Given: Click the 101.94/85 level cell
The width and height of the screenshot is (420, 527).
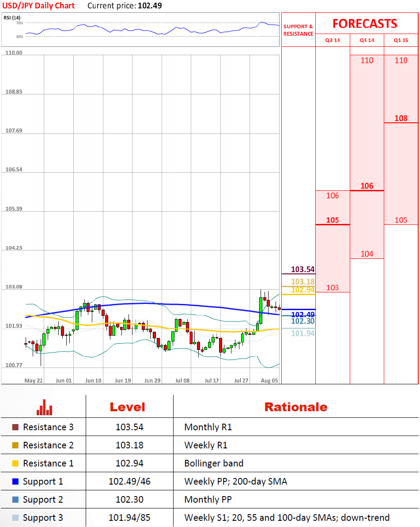Looking at the screenshot, I should [x=129, y=518].
